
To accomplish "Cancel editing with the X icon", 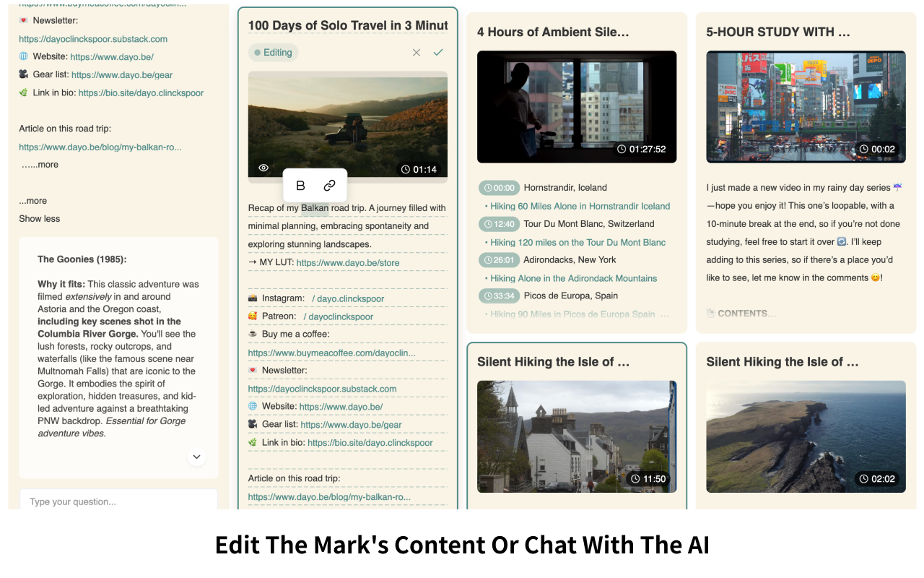I will coord(417,53).
